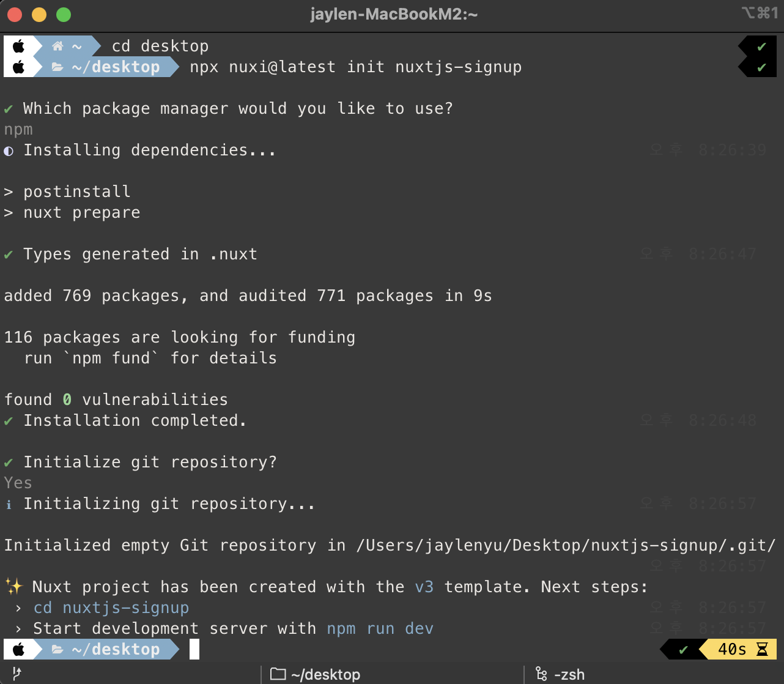784x684 pixels.
Task: Click the green fullscreen window button
Action: [x=64, y=15]
